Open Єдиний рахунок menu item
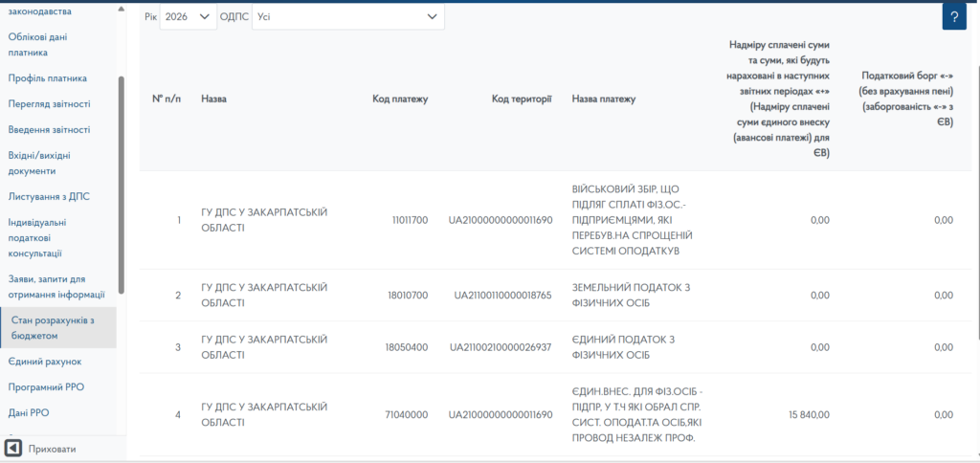 click(x=44, y=362)
